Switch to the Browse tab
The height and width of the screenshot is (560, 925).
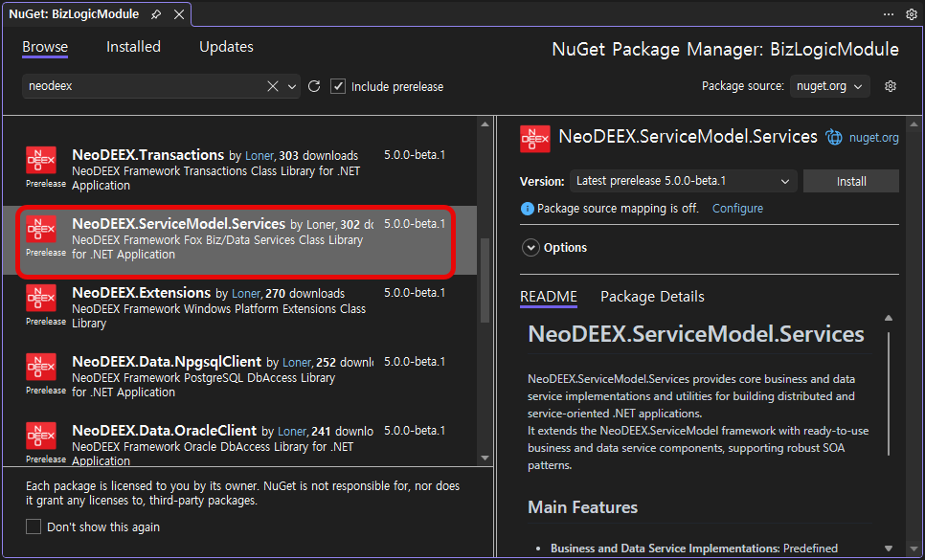click(x=45, y=47)
